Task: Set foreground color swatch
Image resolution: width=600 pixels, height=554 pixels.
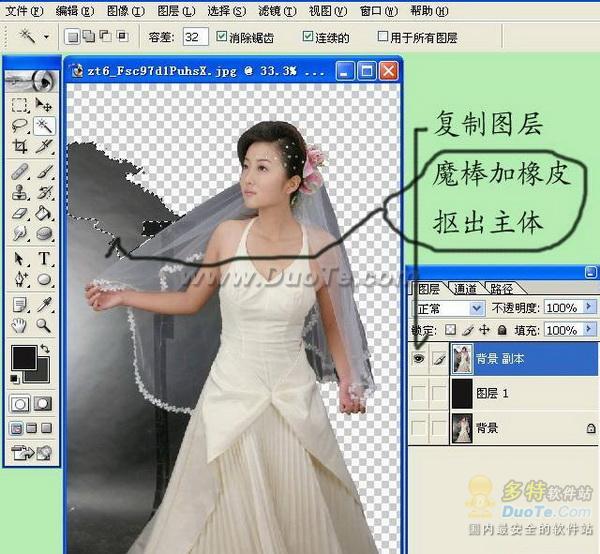Action: coord(24,358)
